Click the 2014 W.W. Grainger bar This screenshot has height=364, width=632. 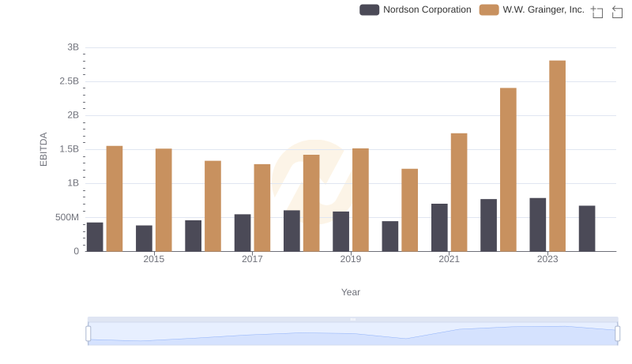tap(115, 198)
